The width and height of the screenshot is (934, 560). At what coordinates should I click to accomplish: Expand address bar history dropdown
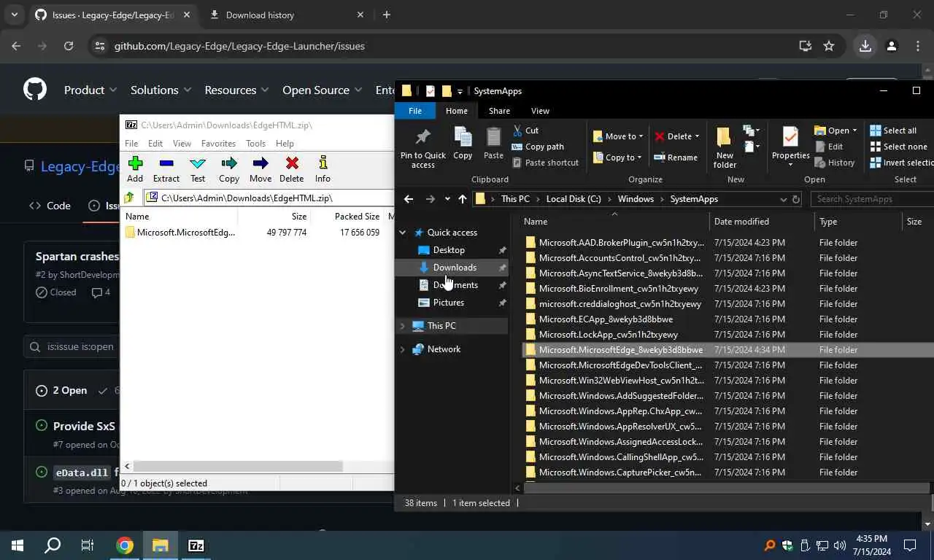pos(784,199)
